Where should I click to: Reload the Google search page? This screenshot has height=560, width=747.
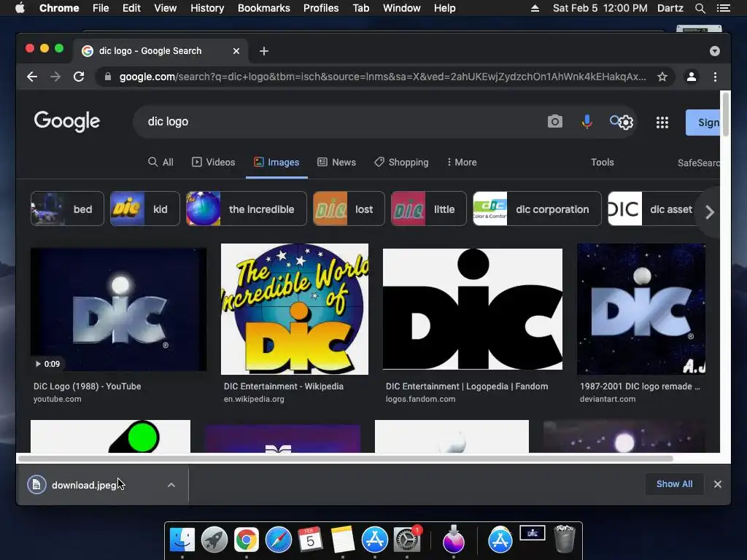click(79, 77)
